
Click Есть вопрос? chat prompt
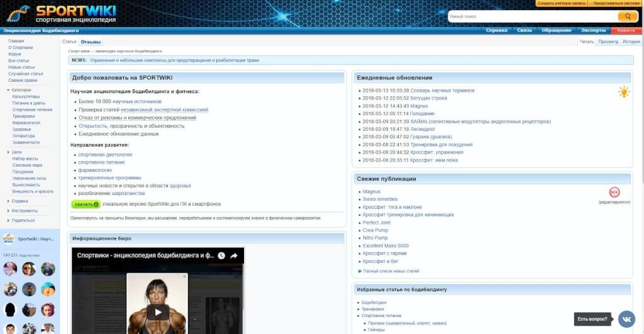point(592,319)
